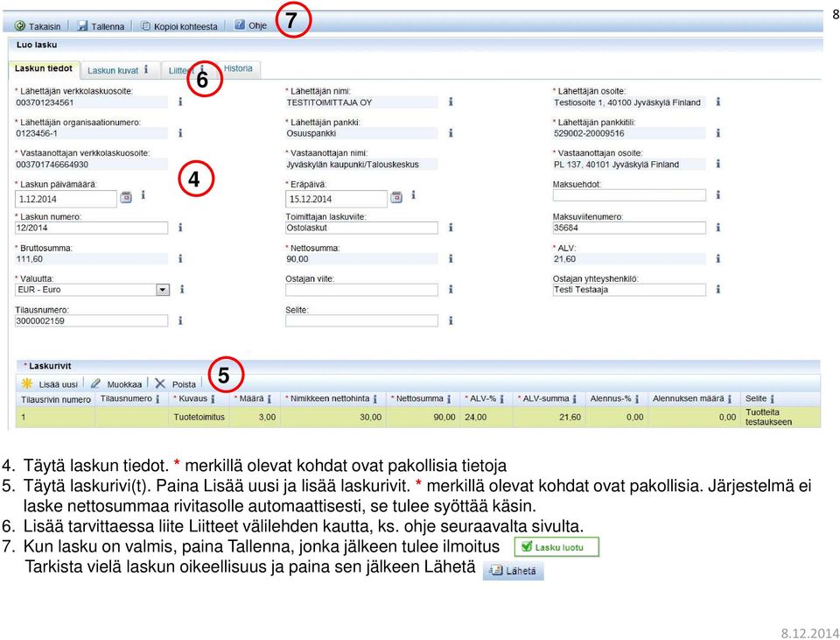Click Kopioi kohteesta toolbar button
840x640 pixels.
pyautogui.click(x=178, y=25)
